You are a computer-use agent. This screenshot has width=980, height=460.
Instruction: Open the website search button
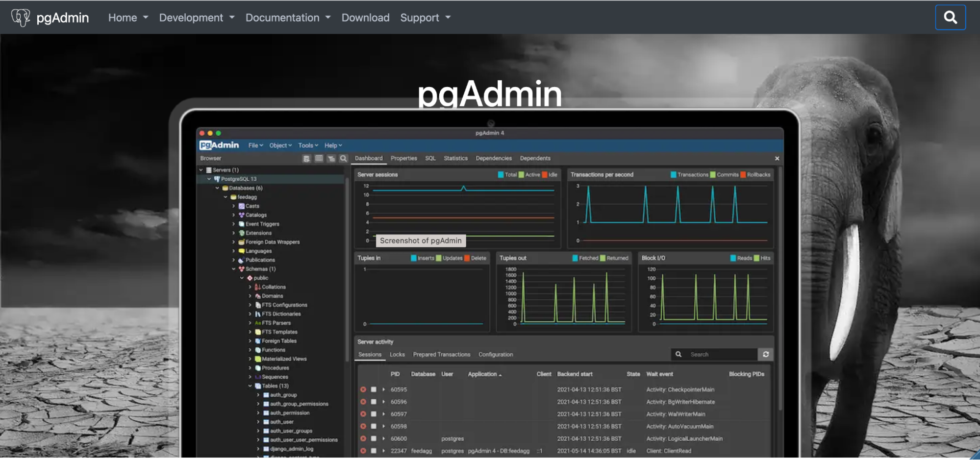coord(950,18)
